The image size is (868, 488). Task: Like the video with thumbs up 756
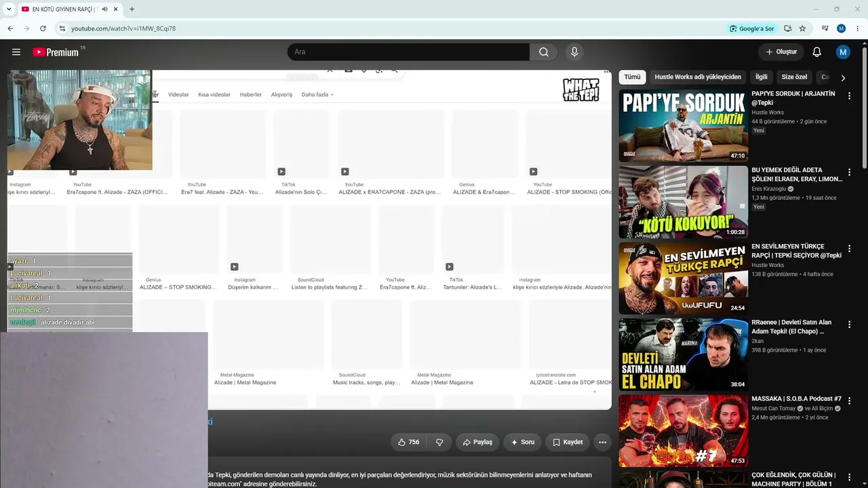tap(408, 442)
